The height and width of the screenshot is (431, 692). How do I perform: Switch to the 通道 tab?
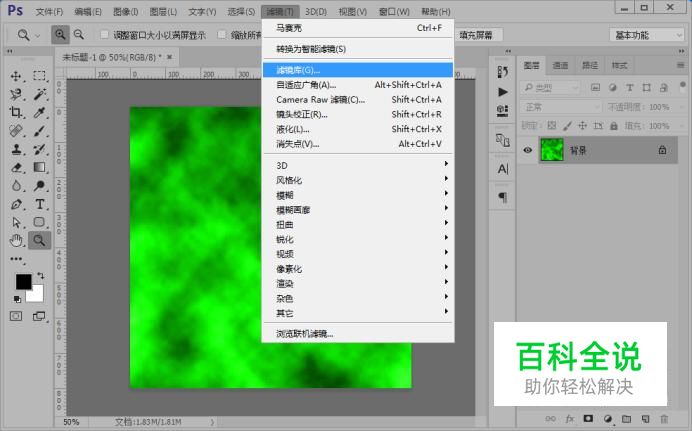(x=560, y=66)
